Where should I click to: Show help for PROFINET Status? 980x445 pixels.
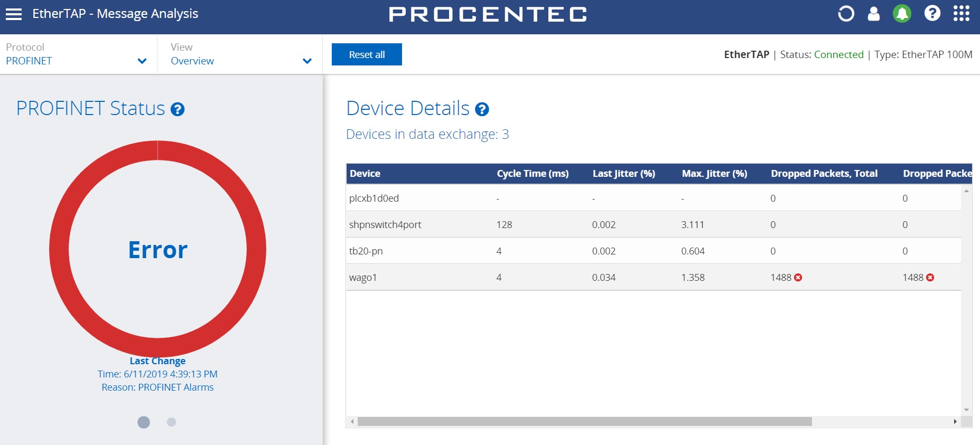(178, 109)
